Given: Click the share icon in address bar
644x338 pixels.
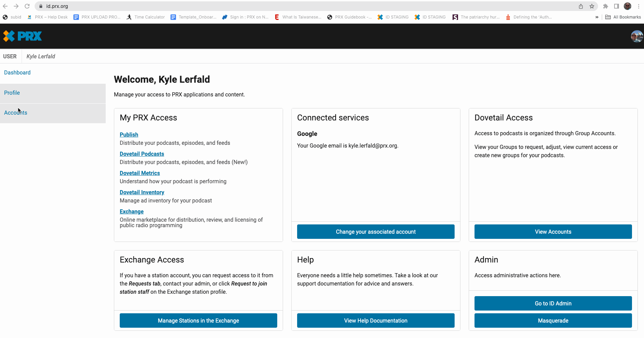Looking at the screenshot, I should [581, 6].
